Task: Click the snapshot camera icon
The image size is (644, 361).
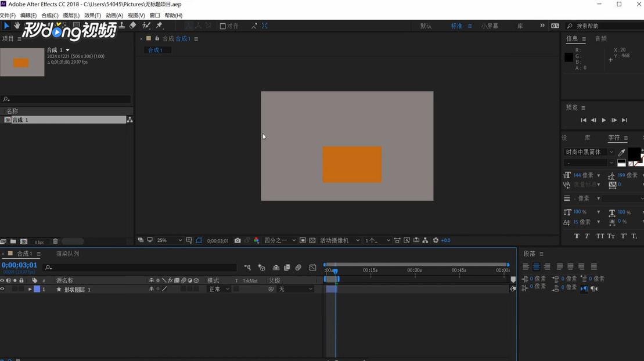Action: coord(238,240)
